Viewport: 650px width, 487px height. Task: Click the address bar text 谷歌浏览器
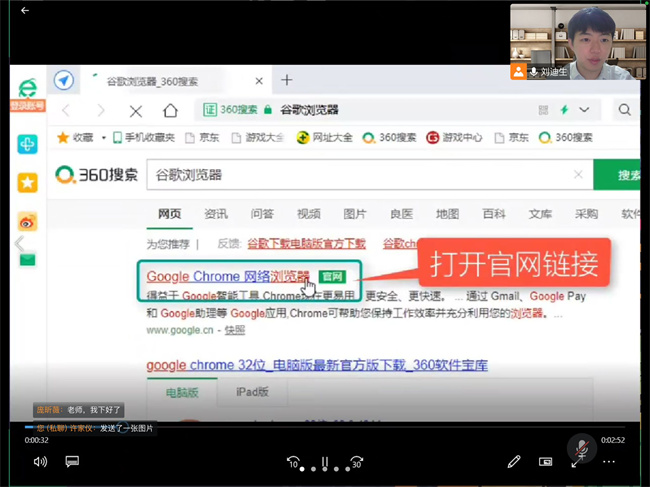click(309, 110)
